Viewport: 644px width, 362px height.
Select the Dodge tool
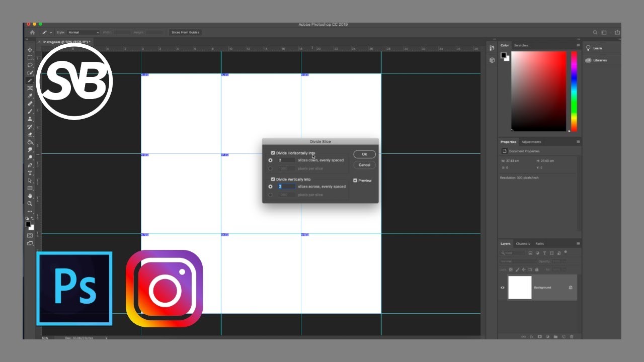[30, 157]
